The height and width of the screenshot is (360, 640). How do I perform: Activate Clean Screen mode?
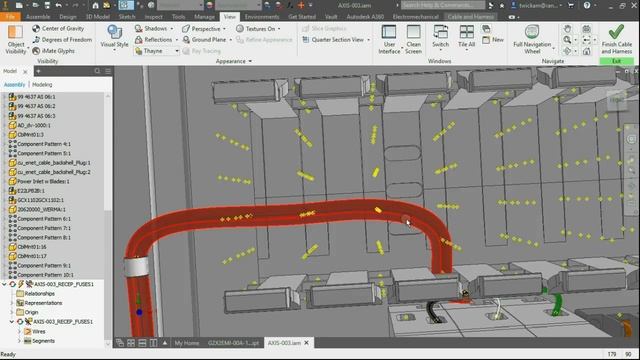point(413,39)
